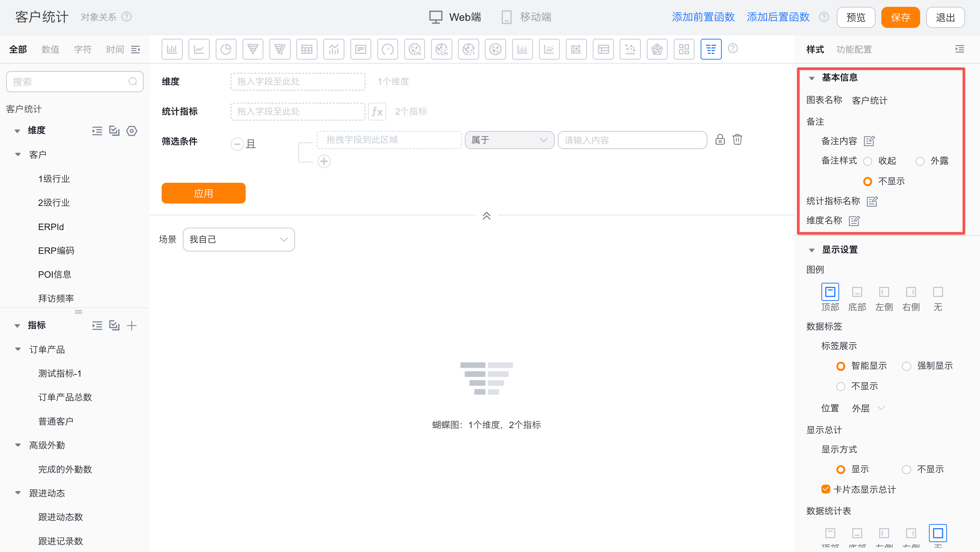Click the 添加前置函数 link
The width and height of the screenshot is (980, 552).
pos(703,17)
